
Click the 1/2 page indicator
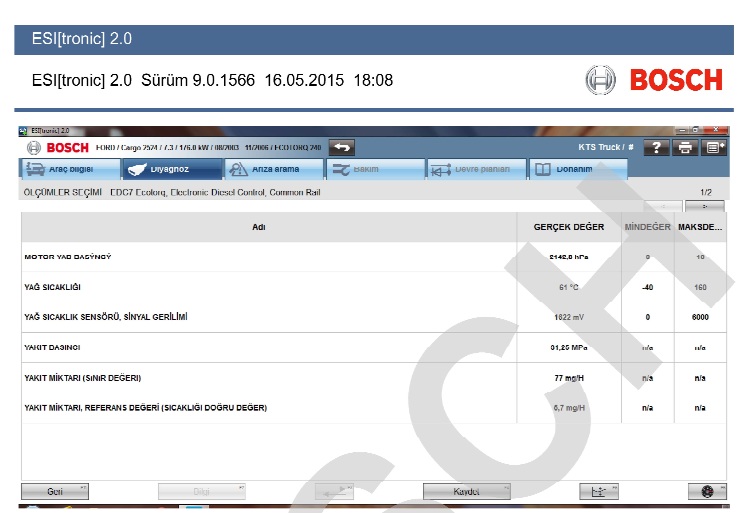click(706, 192)
